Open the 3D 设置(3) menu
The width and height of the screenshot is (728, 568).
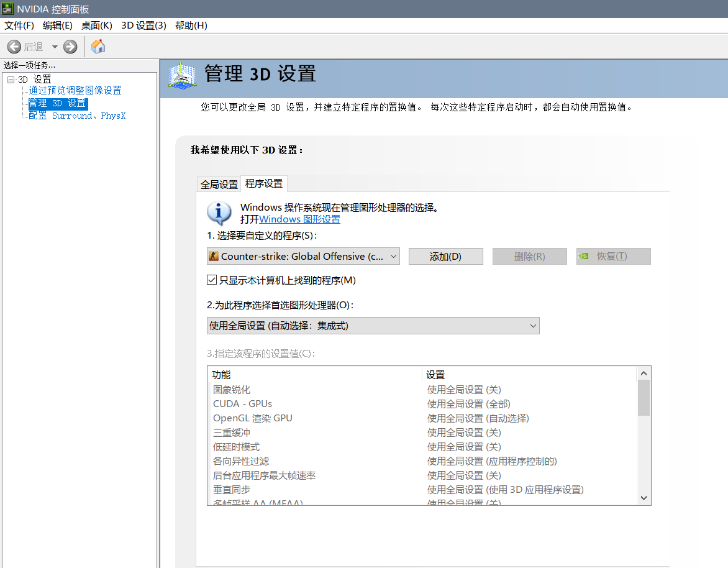(143, 25)
